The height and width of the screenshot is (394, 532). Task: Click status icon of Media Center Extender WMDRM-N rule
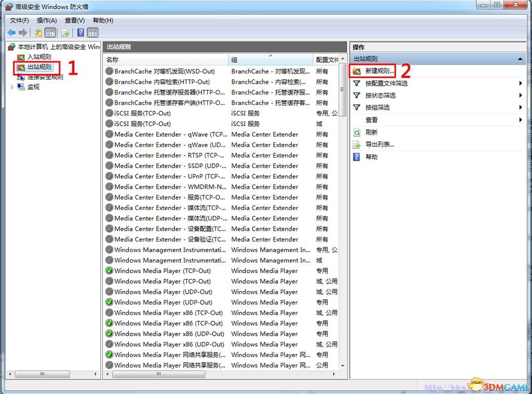109,187
